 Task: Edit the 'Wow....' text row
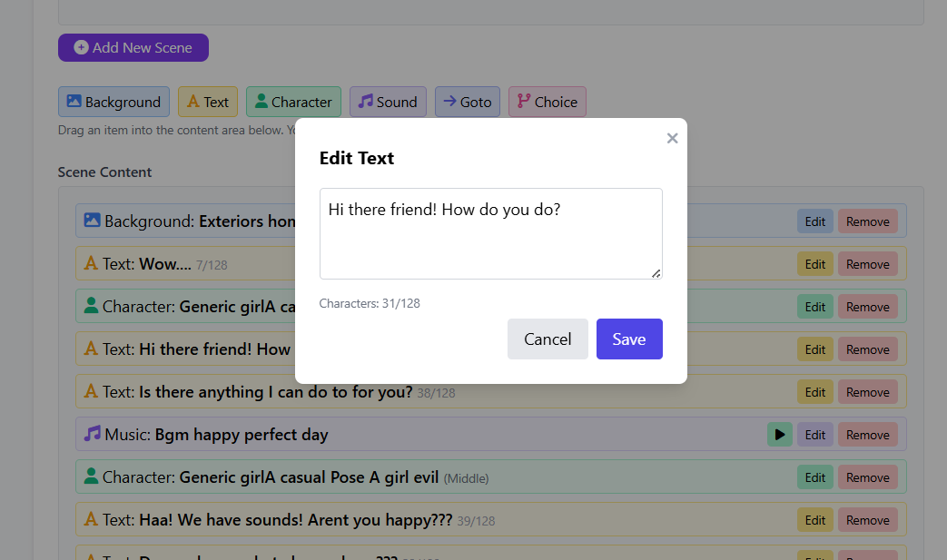click(x=814, y=264)
